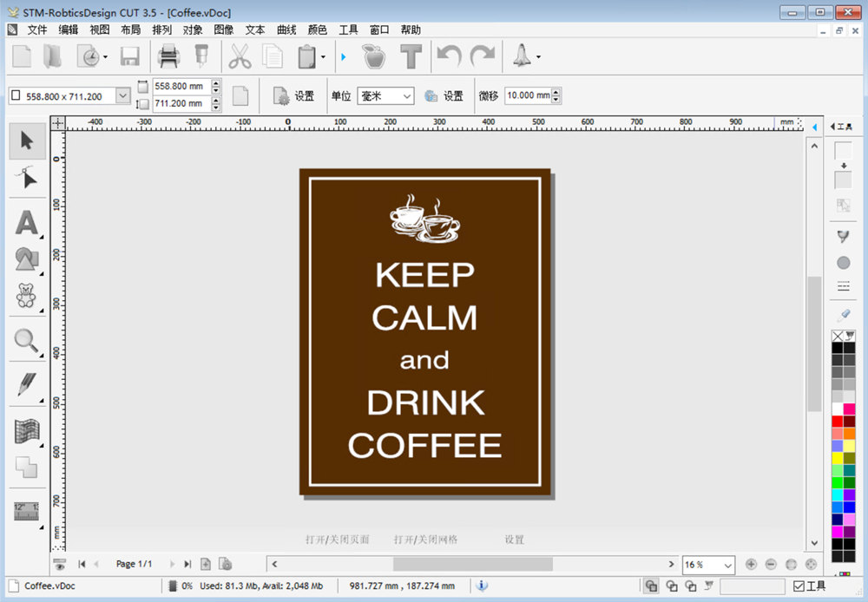
Task: Expand the rocket icon dropdown arrow
Action: [x=538, y=57]
